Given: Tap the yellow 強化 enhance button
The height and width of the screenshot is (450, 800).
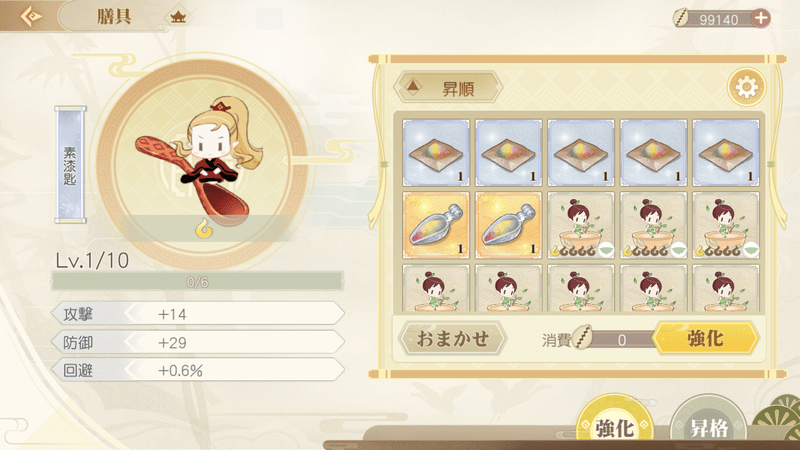Looking at the screenshot, I should (706, 338).
